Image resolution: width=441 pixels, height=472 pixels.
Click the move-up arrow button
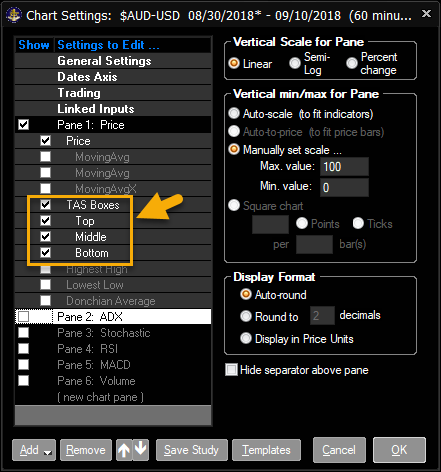[124, 450]
